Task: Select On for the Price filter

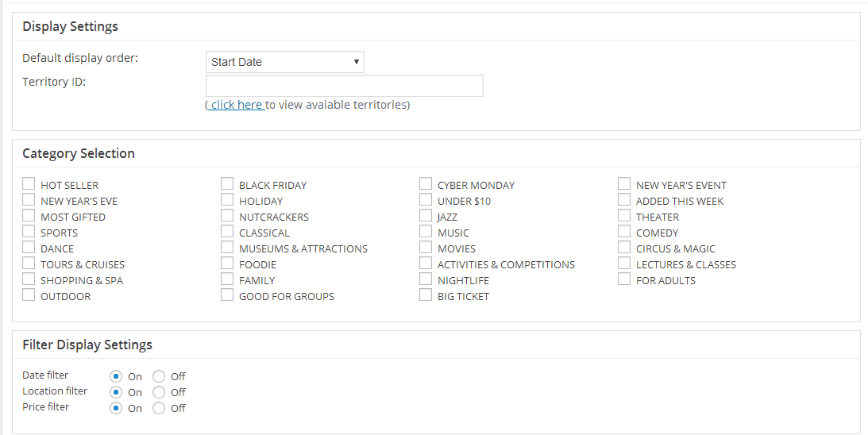Action: click(x=117, y=408)
